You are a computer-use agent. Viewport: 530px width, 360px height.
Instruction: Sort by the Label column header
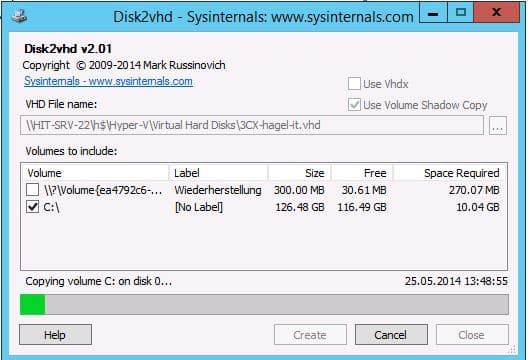point(218,173)
